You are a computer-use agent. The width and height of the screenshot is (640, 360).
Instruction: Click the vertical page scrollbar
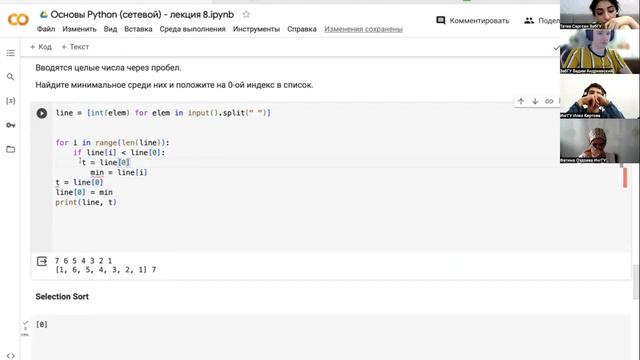point(636,282)
